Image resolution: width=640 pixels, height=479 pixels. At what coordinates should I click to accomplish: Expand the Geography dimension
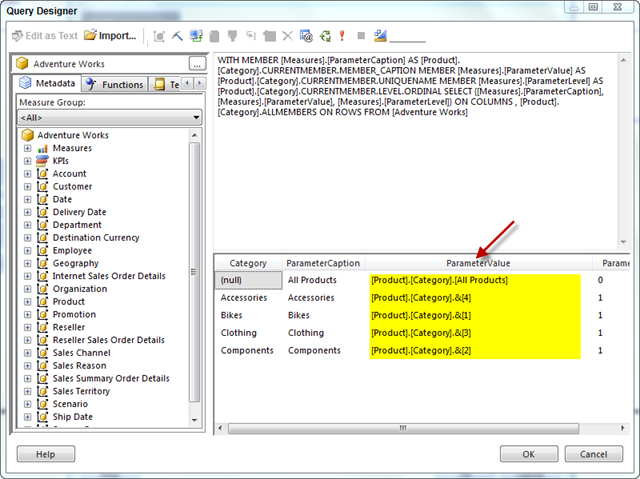pos(27,264)
